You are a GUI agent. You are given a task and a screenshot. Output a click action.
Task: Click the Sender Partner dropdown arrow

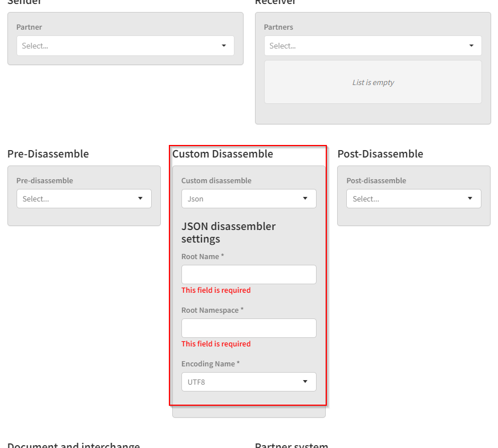[x=224, y=46]
